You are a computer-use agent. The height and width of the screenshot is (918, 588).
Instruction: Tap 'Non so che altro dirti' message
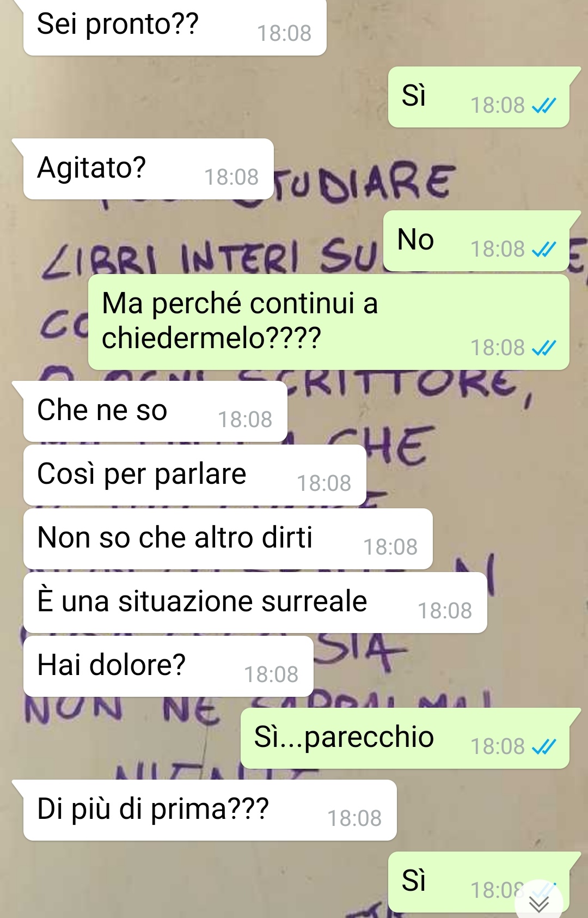(228, 539)
